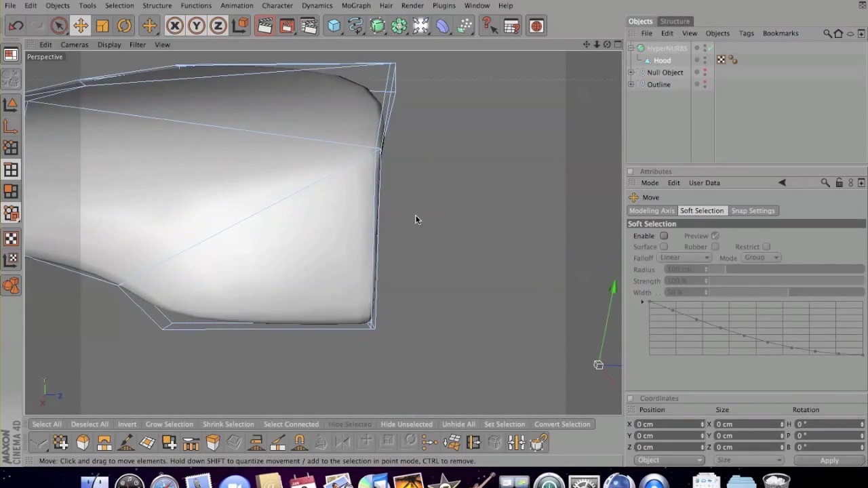Toggle the Preview checkbox
Viewport: 868px width, 488px height.
pyautogui.click(x=715, y=236)
